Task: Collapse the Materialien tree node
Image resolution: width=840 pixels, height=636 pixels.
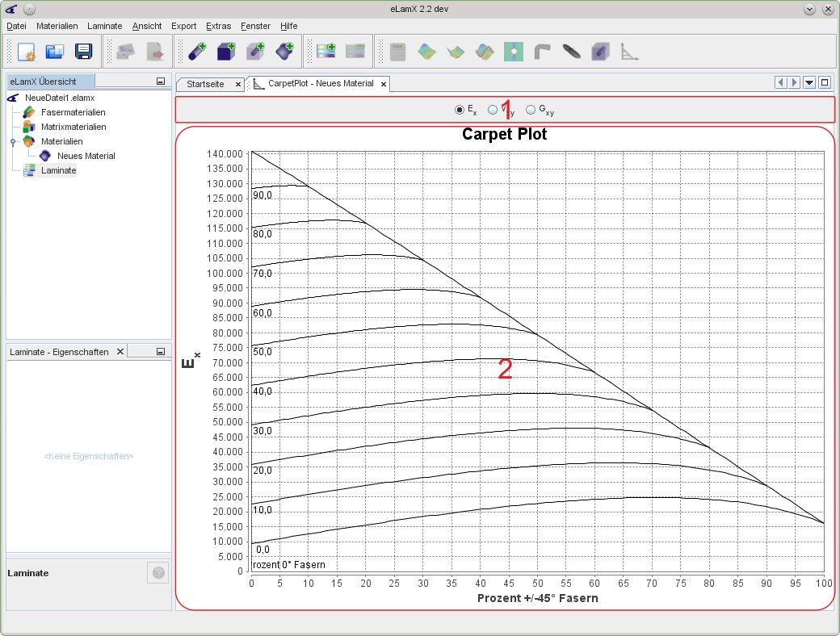Action: [13, 142]
